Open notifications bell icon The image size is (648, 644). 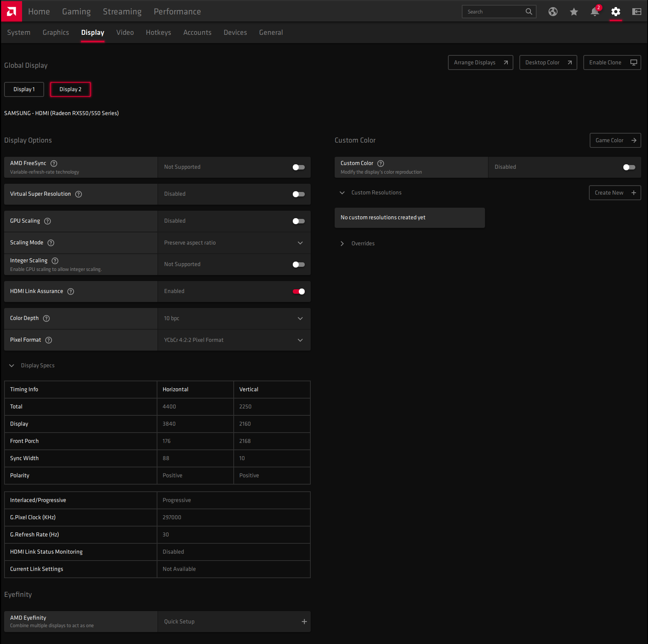click(x=595, y=12)
